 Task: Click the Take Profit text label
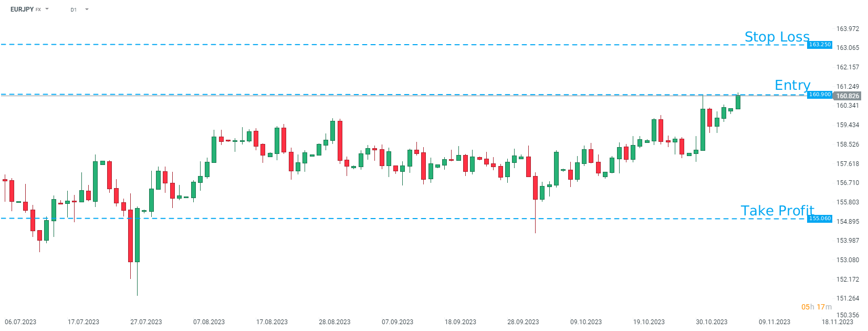coord(777,211)
